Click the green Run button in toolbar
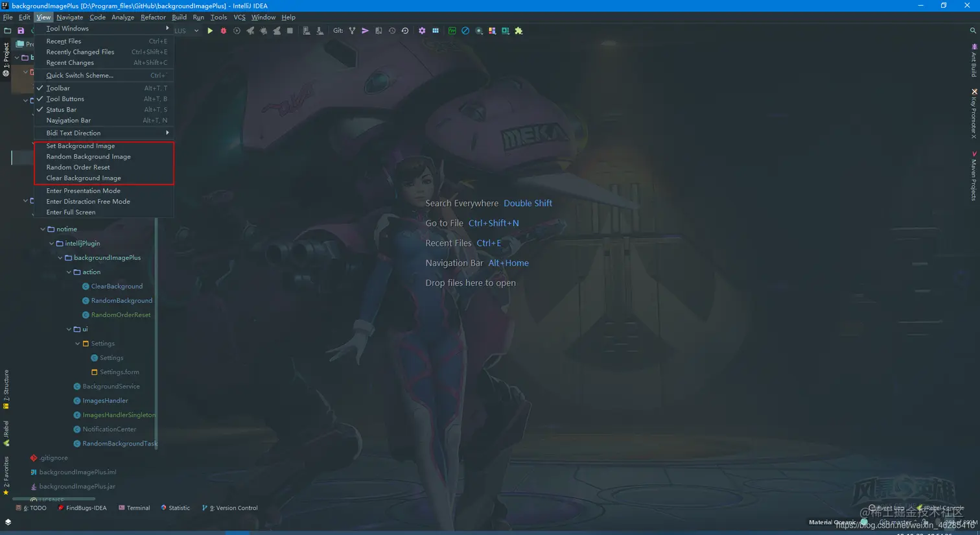The image size is (980, 535). tap(210, 30)
